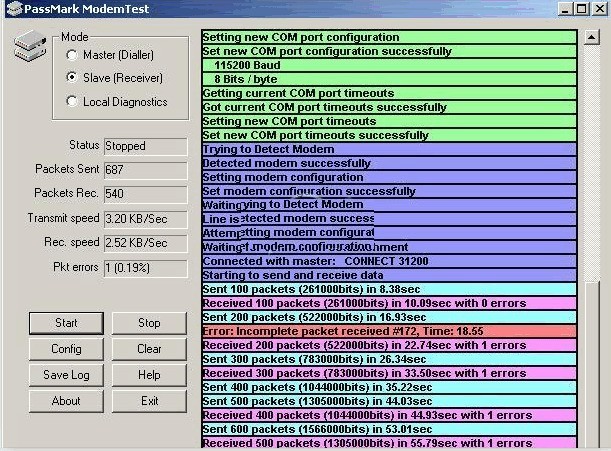Click log row 'Received 300 packets' in 33.50sec
Screen dimensions: 611x451
[x=389, y=374]
